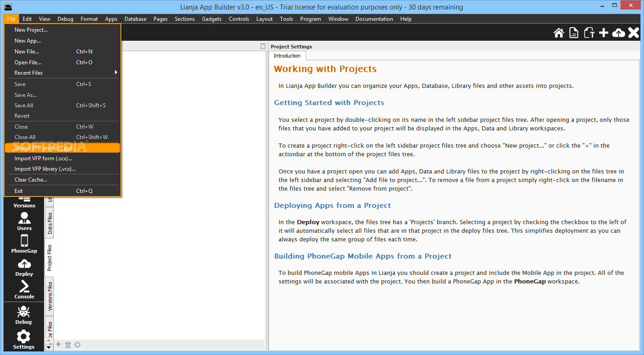Screen dimensions: 644x355
Task: Click the large X icon in the header bar
Action: 634,33
